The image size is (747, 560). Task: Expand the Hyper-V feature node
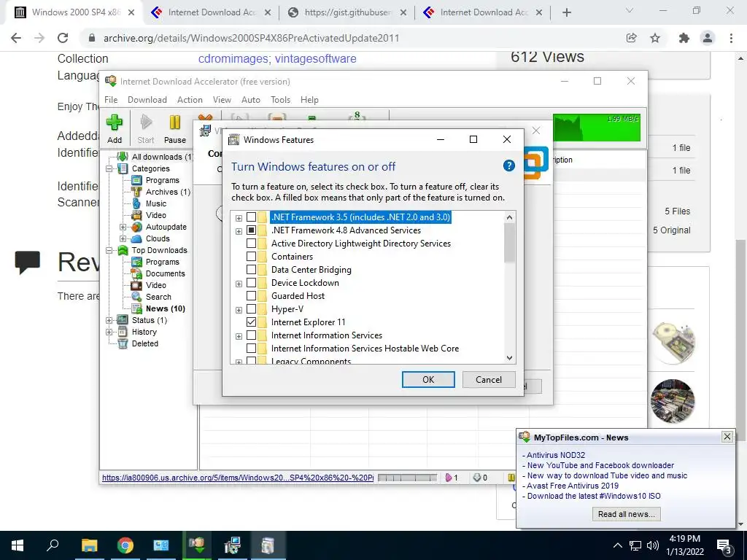239,310
